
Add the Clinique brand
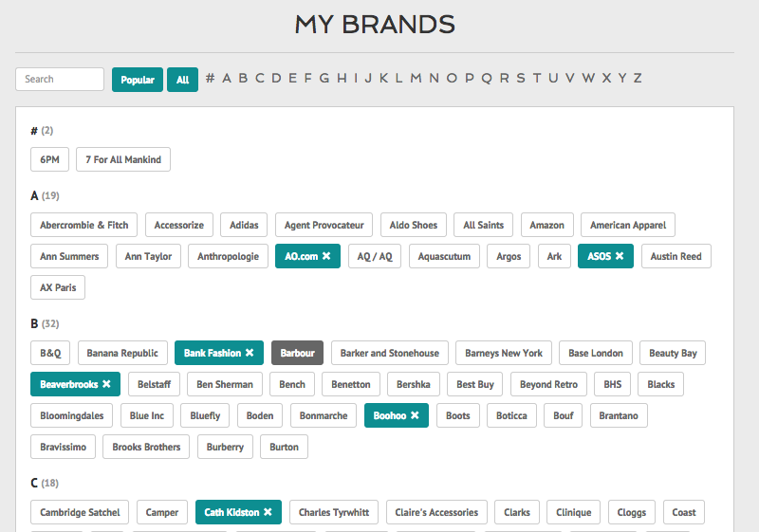[574, 512]
